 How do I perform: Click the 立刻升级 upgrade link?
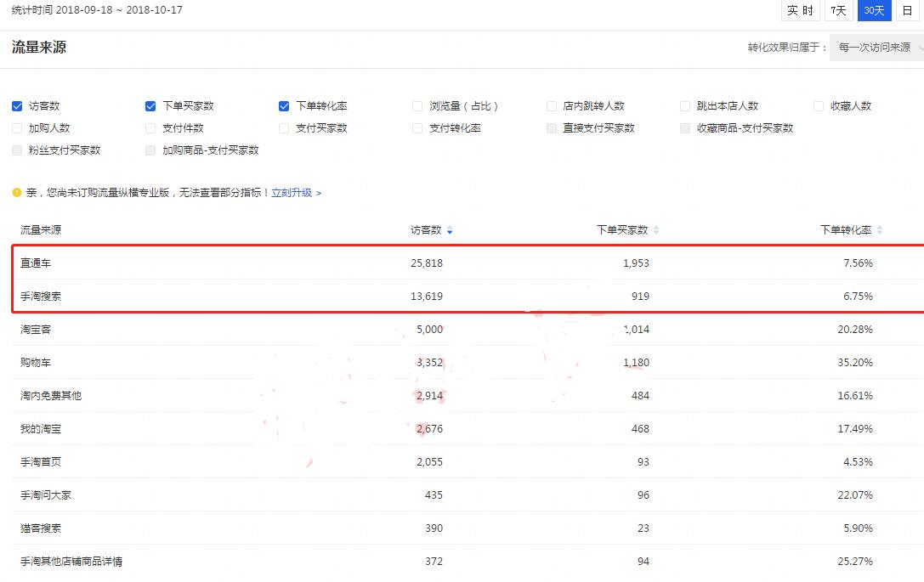[293, 193]
